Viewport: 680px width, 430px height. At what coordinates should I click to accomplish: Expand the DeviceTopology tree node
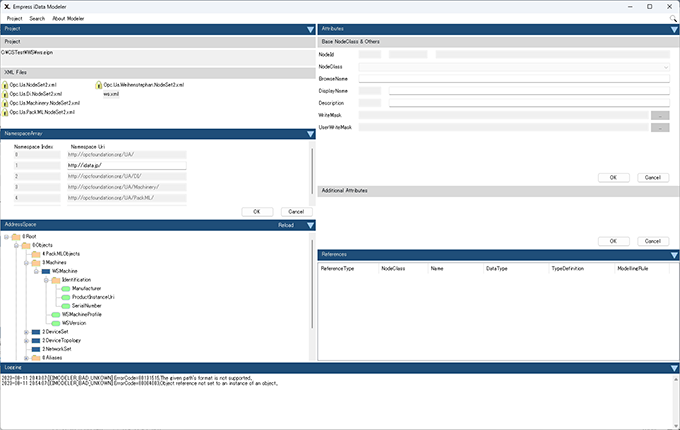pos(26,341)
